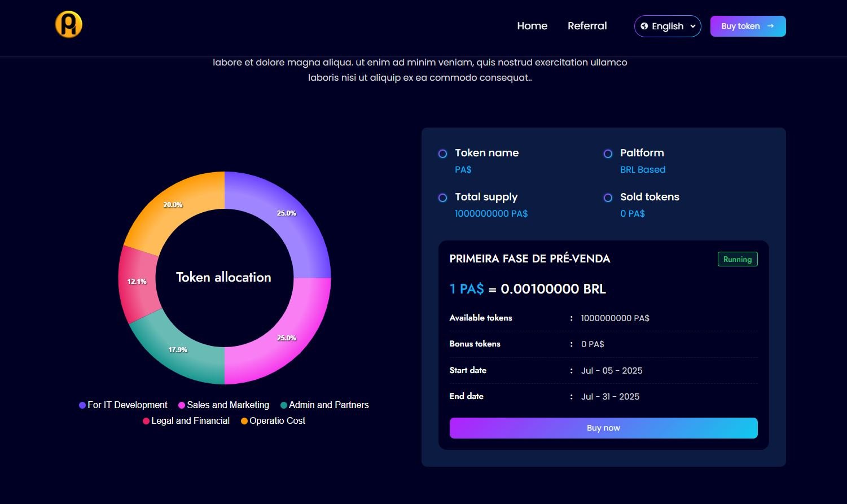Click the arrow icon on the Buy token button
The height and width of the screenshot is (504, 847).
[771, 26]
